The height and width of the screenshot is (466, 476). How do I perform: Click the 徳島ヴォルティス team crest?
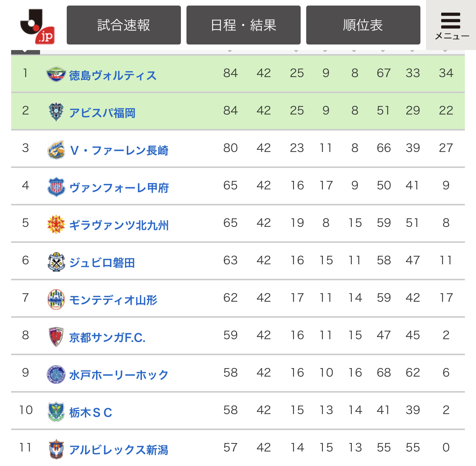click(56, 75)
